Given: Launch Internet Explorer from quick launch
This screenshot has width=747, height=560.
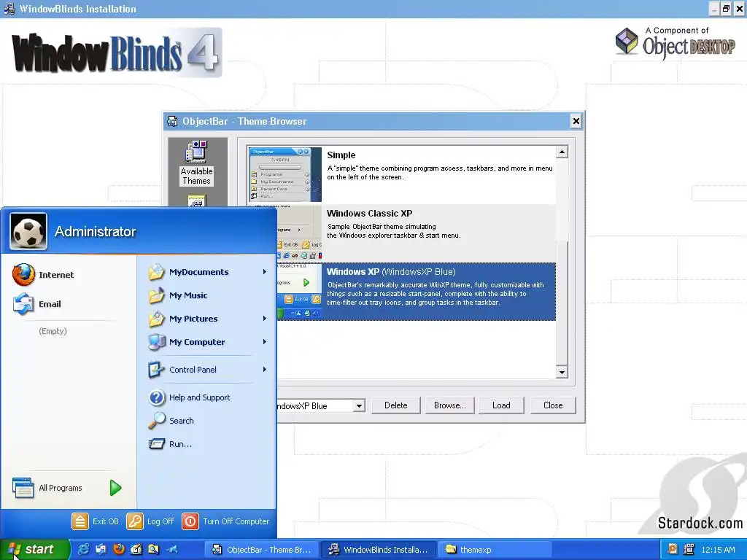Looking at the screenshot, I should click(83, 550).
